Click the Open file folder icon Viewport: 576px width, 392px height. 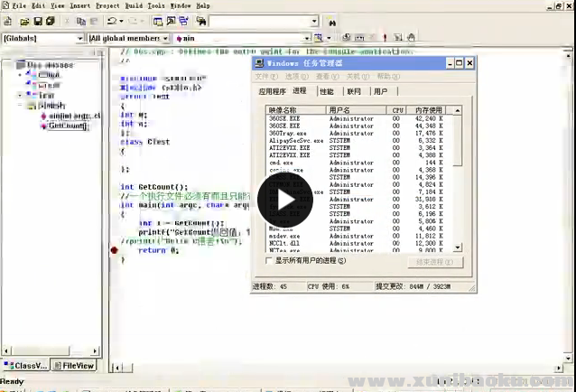pyautogui.click(x=23, y=20)
